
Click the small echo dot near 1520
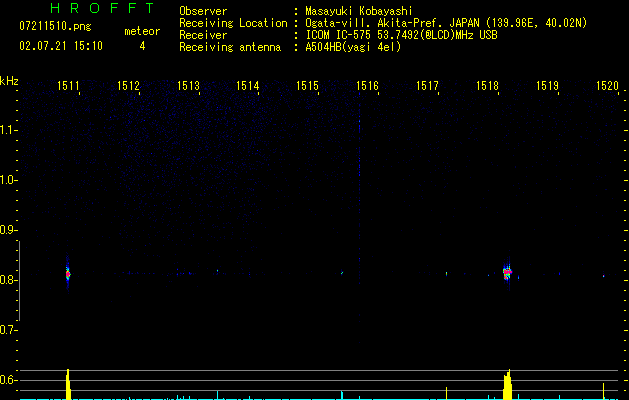603,276
